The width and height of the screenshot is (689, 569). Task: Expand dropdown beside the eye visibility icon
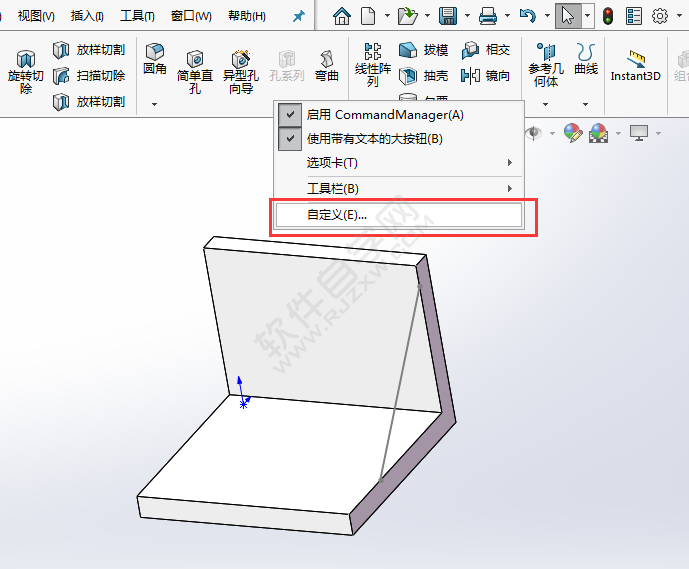click(552, 133)
